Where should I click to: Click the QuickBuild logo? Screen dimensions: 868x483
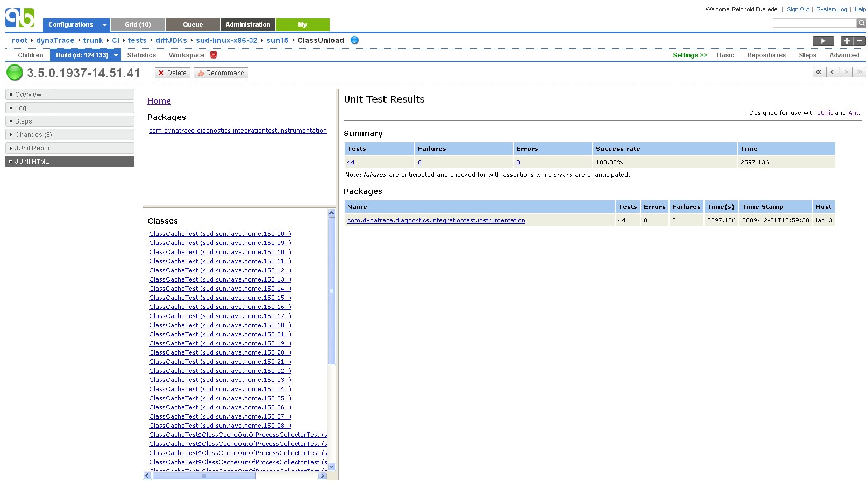coord(20,18)
